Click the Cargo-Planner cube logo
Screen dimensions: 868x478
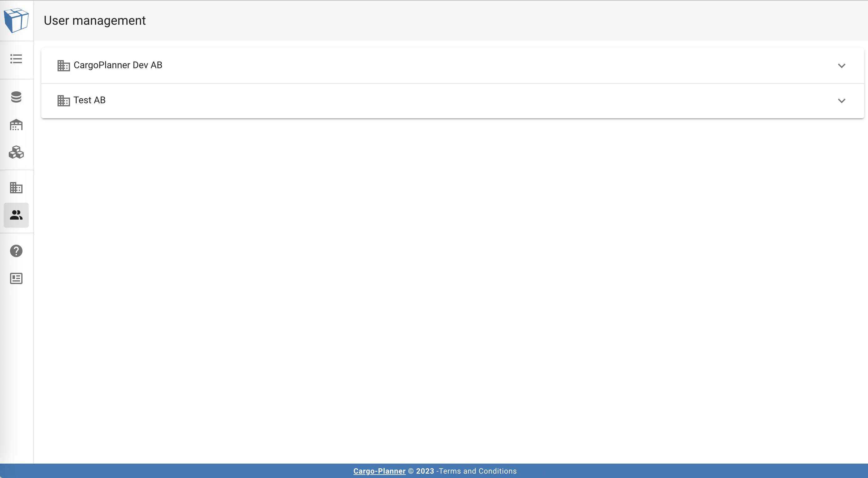[16, 20]
